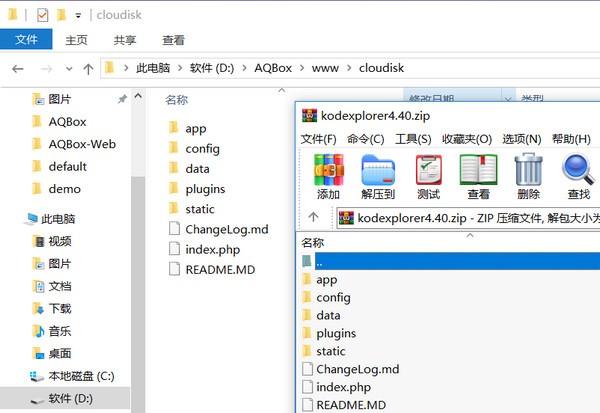600x413 pixels.
Task: Open the 文件(F) menu in WinRAR
Action: point(318,139)
